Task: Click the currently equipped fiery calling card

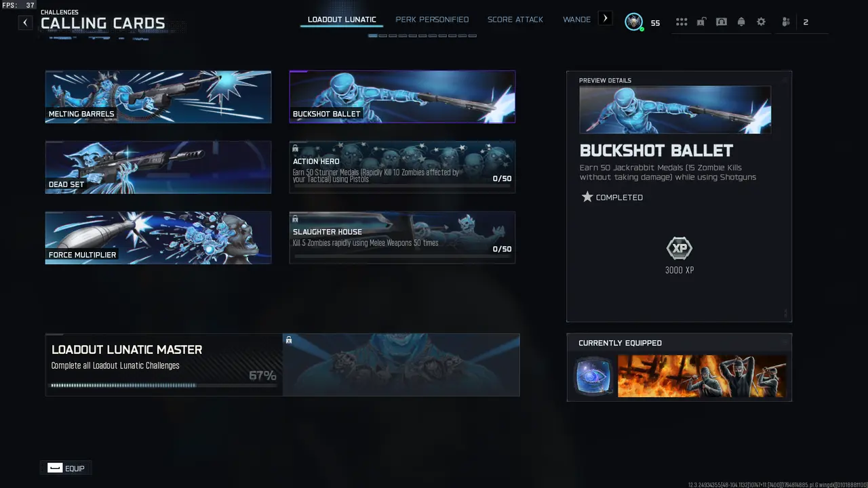Action: [x=702, y=376]
